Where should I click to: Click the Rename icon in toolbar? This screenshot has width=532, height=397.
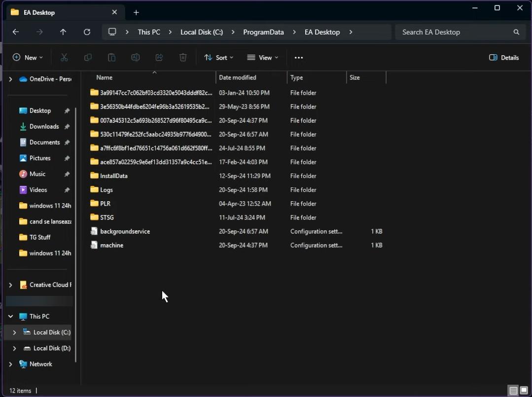tap(135, 58)
